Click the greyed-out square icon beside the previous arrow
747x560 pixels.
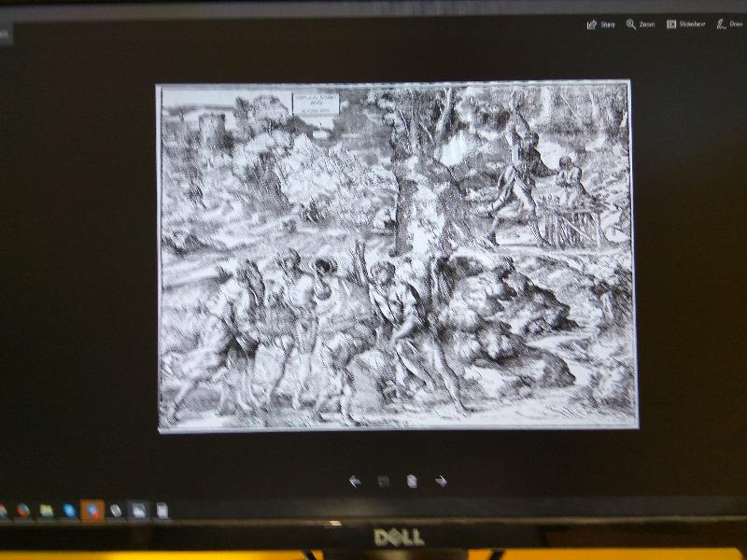[x=384, y=482]
